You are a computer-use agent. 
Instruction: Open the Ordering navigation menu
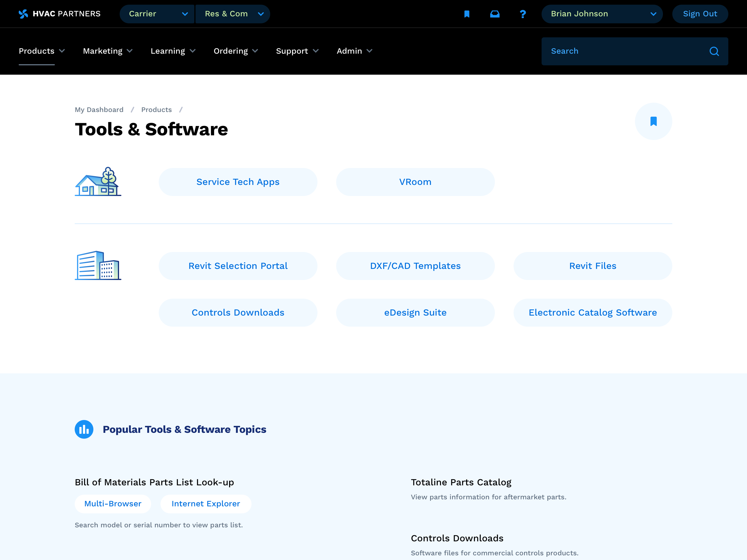[x=235, y=51]
